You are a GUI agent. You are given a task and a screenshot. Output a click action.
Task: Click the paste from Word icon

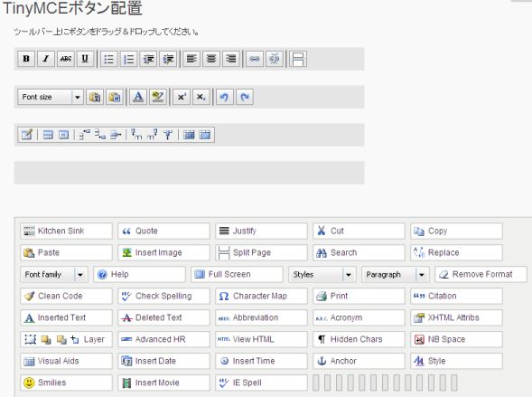click(115, 97)
